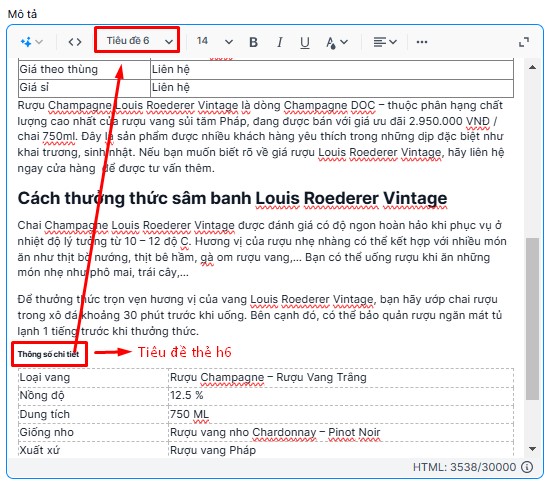
Task: Toggle bold formatting
Action: pyautogui.click(x=253, y=42)
